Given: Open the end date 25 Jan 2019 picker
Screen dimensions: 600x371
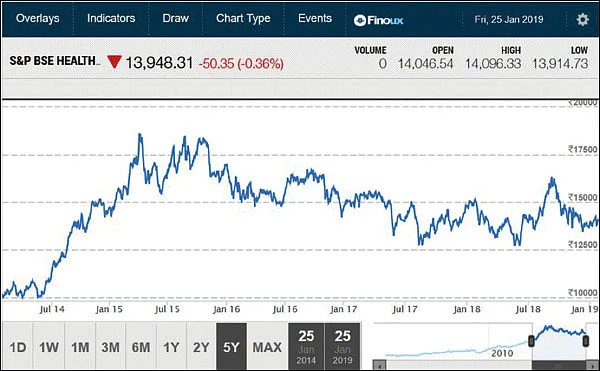Looking at the screenshot, I should pyautogui.click(x=342, y=347).
